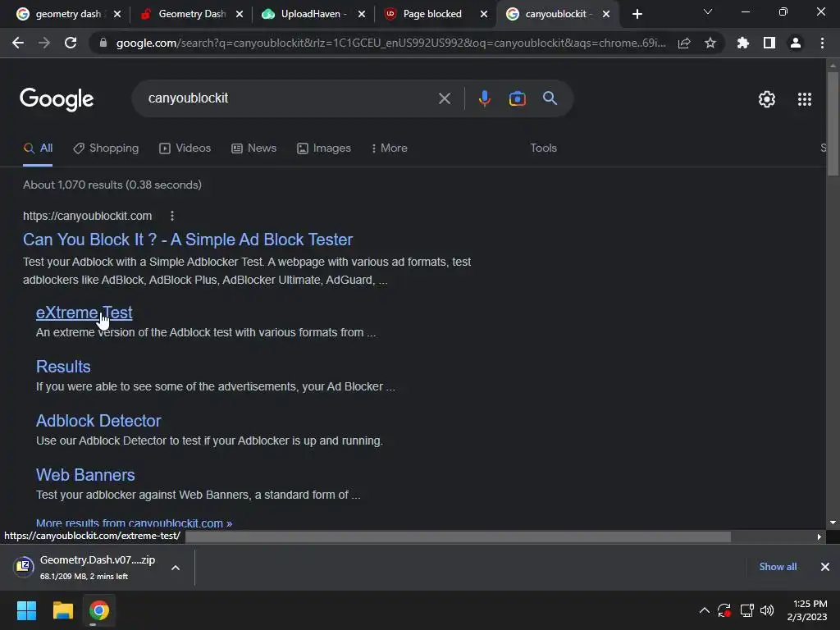
Task: Open Google quick settings gear
Action: point(767,99)
